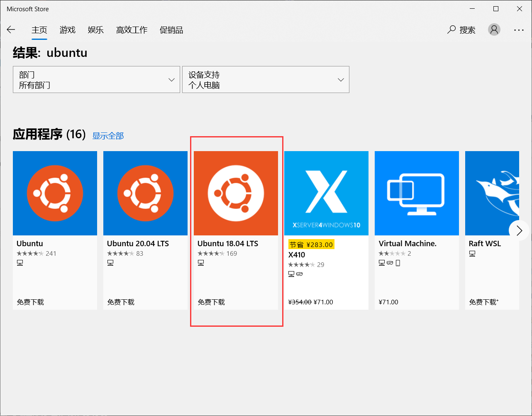The image size is (532, 416).
Task: Click 免费下载 under Ubuntu 18.04 LTS
Action: coord(211,302)
